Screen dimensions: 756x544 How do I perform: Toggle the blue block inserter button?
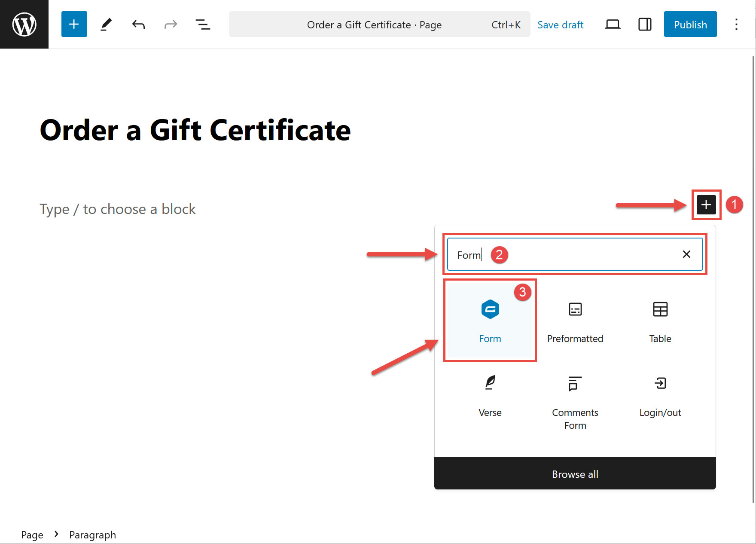(x=74, y=24)
